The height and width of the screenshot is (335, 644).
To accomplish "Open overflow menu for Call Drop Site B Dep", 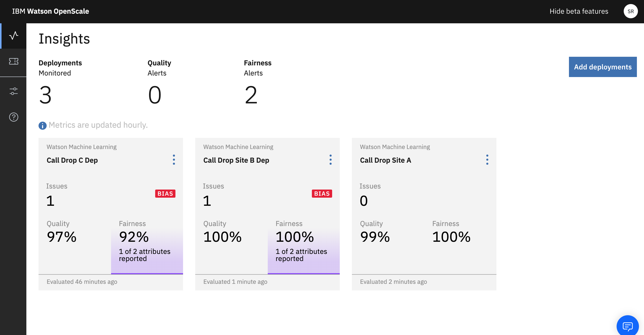I will tap(330, 160).
